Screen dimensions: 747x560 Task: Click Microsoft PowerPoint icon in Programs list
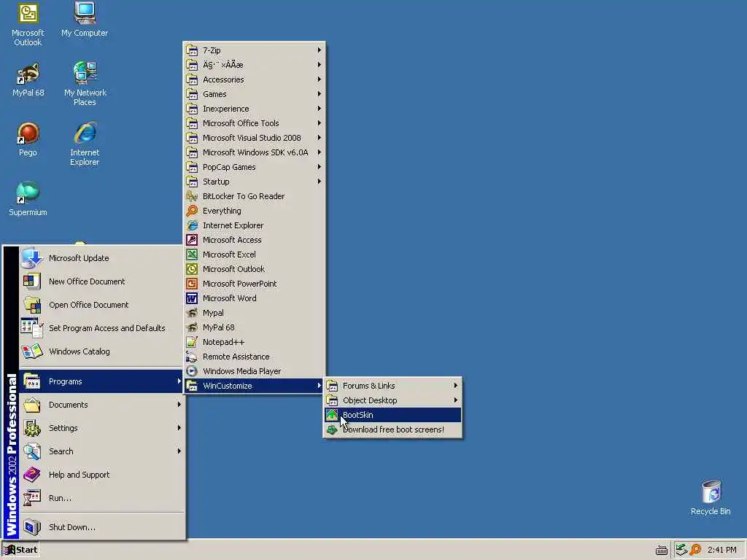(192, 284)
